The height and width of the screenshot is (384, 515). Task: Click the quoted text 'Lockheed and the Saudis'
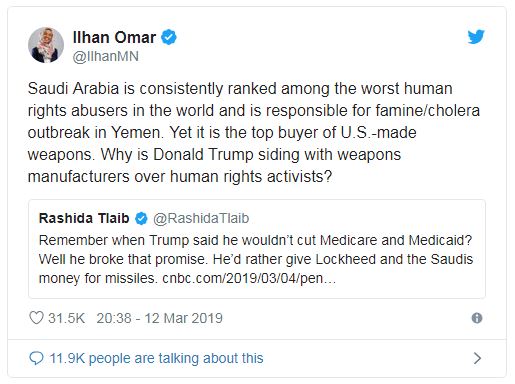(394, 259)
